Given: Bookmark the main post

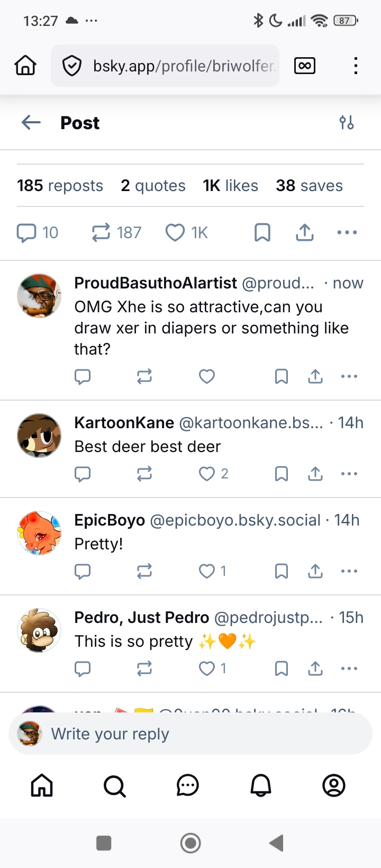Looking at the screenshot, I should pos(262,232).
